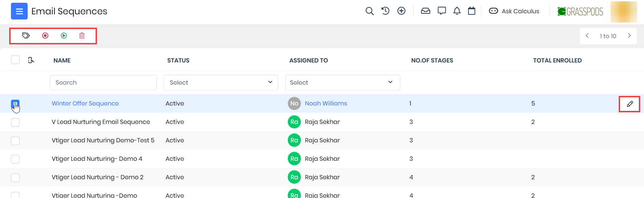Viewport: 644px width, 198px height.
Task: Open the global search magnifier icon
Action: click(369, 11)
